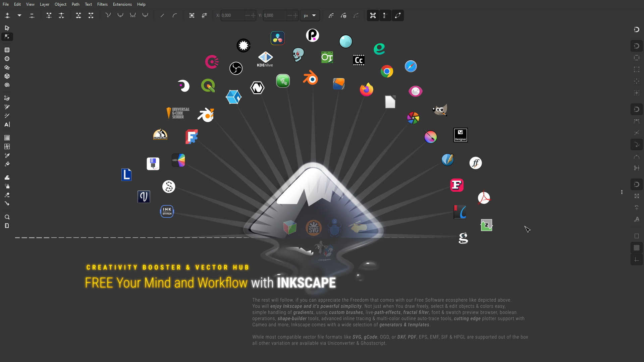The width and height of the screenshot is (644, 362).
Task: Pick the Rectangle tool
Action: (7, 50)
